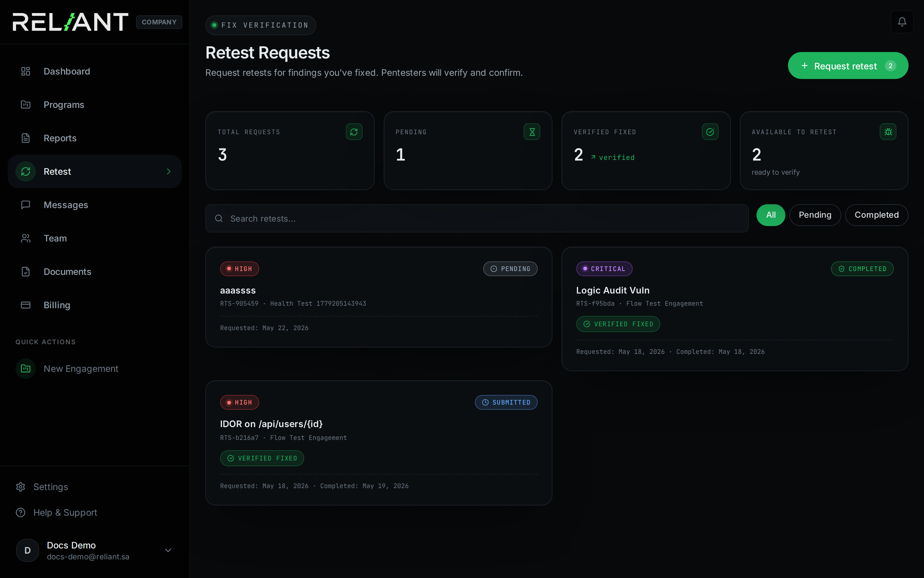Click the RTS-b216a7 reference text
This screenshot has width=924, height=578.
(x=239, y=438)
